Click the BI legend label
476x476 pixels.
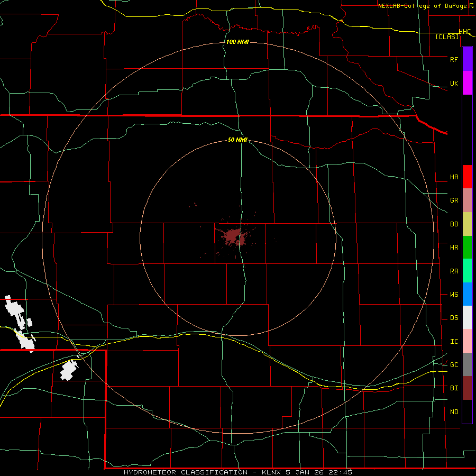tap(454, 388)
